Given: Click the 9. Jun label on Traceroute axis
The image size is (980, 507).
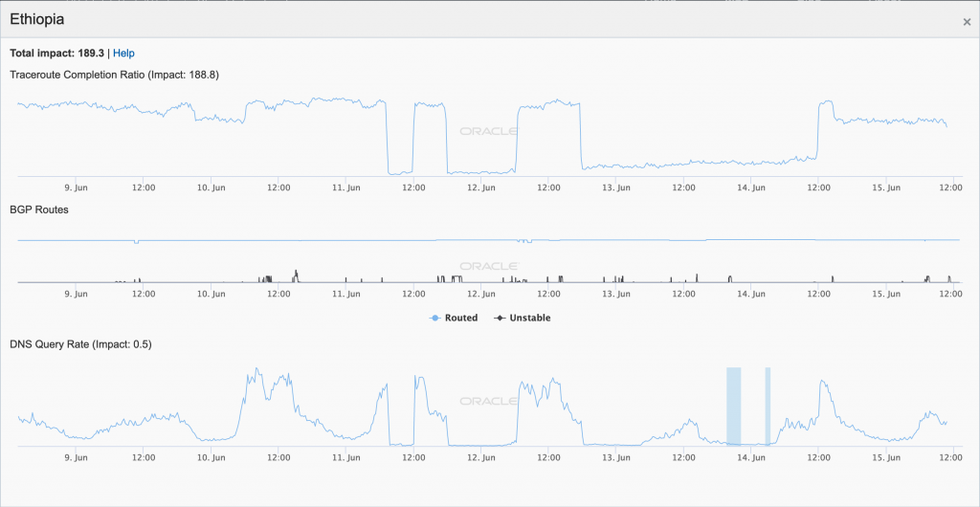Looking at the screenshot, I should (76, 187).
